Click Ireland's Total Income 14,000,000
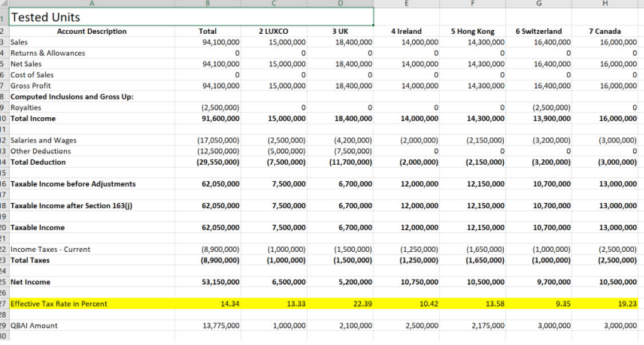The image size is (644, 345). tap(406, 118)
